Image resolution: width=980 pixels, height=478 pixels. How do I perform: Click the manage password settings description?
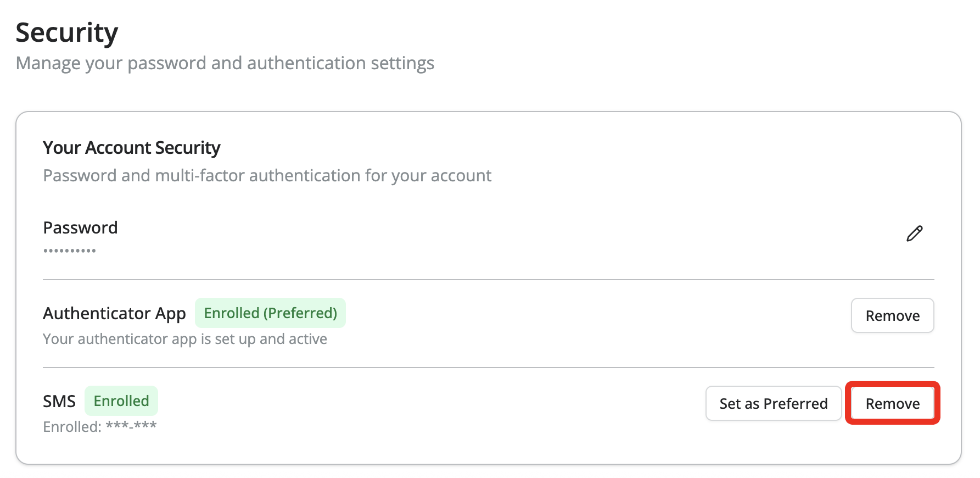(225, 63)
